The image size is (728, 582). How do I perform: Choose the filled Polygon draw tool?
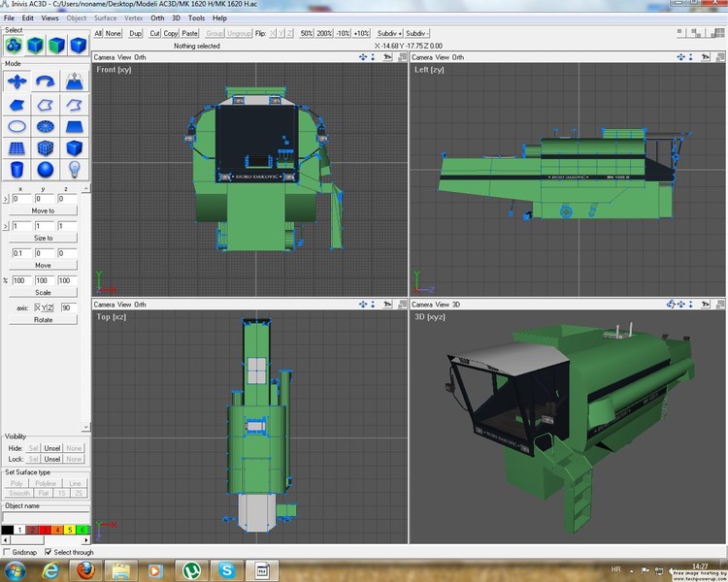tap(17, 105)
